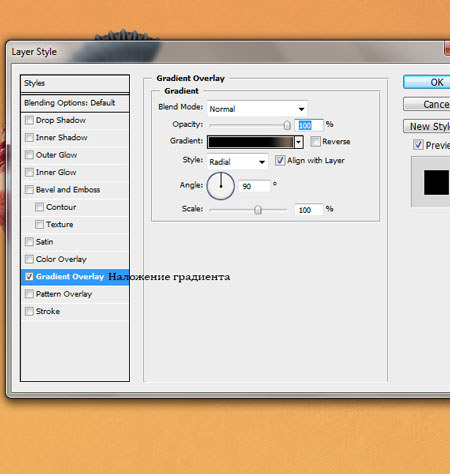Expand the gradient picker arrow

[x=299, y=142]
